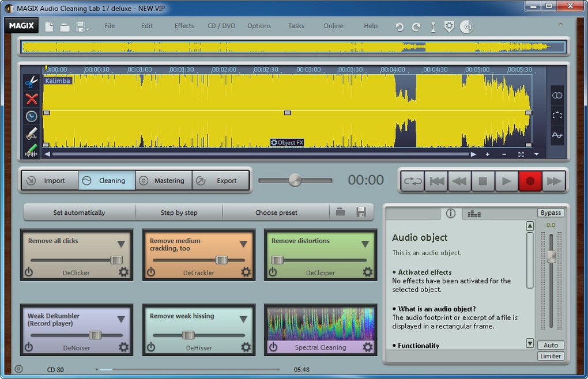
Task: Click the DeHisser intensity slider handle
Action: click(188, 335)
